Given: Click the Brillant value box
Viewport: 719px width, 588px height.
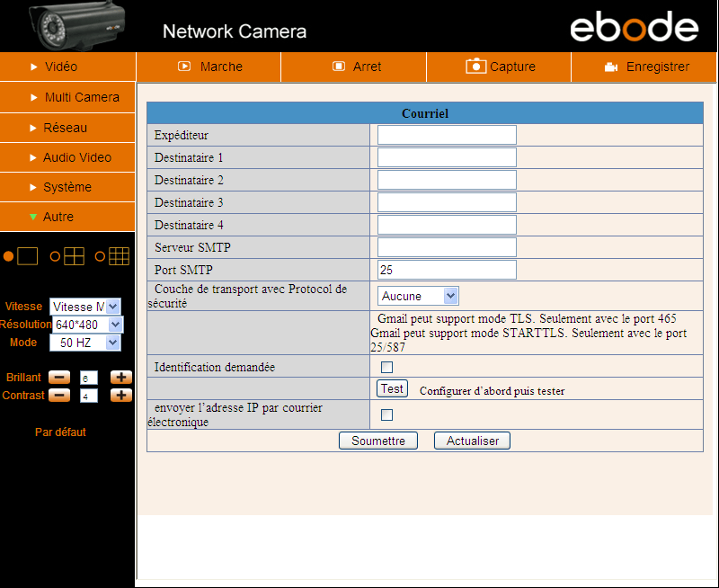Looking at the screenshot, I should tap(89, 378).
